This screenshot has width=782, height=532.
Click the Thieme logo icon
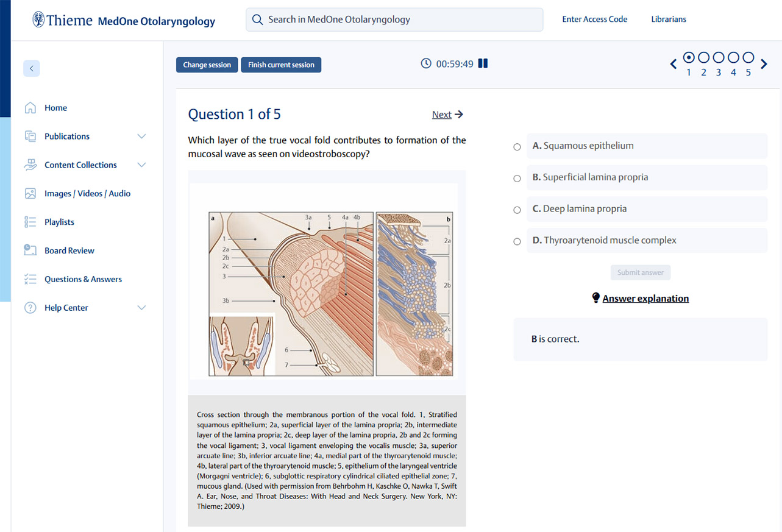pos(38,20)
